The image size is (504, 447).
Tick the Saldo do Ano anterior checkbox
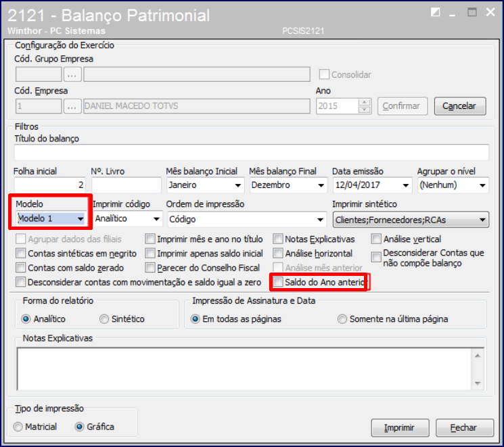[278, 282]
